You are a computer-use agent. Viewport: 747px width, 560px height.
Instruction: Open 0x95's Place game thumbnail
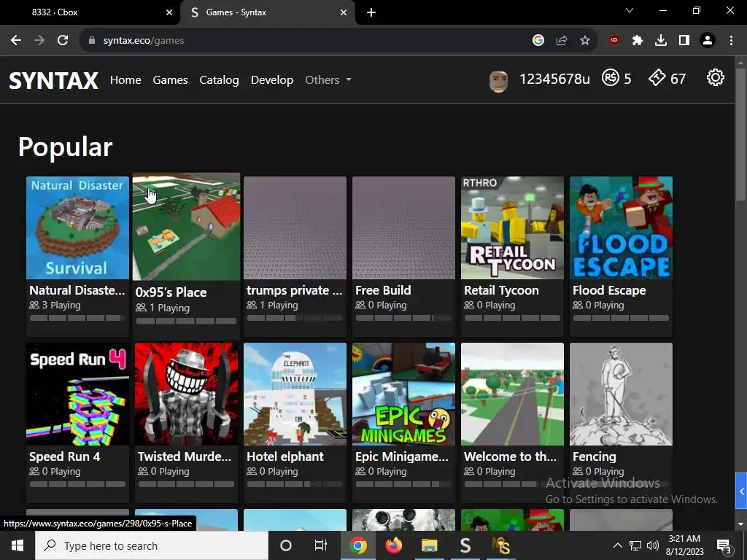[x=186, y=227]
